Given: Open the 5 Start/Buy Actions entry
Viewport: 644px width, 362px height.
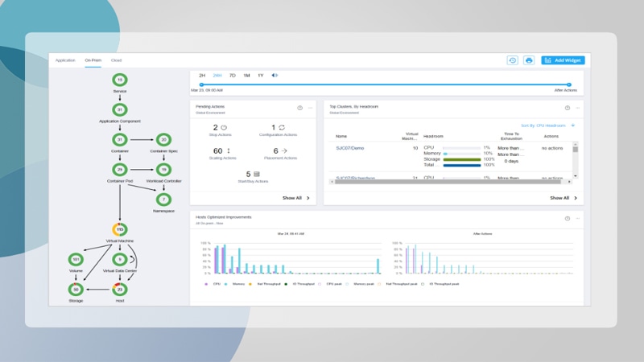Looking at the screenshot, I should 253,177.
